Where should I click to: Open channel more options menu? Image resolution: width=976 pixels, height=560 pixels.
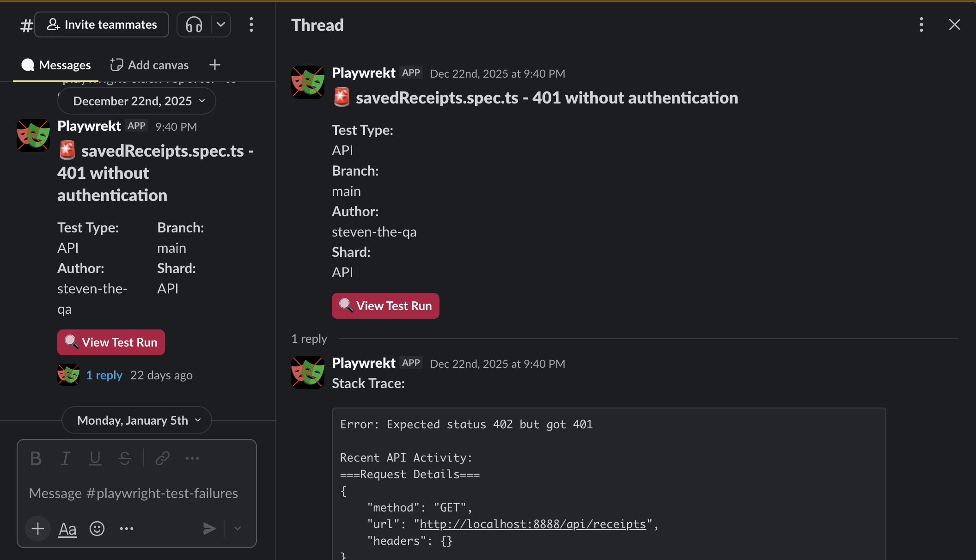(x=251, y=24)
